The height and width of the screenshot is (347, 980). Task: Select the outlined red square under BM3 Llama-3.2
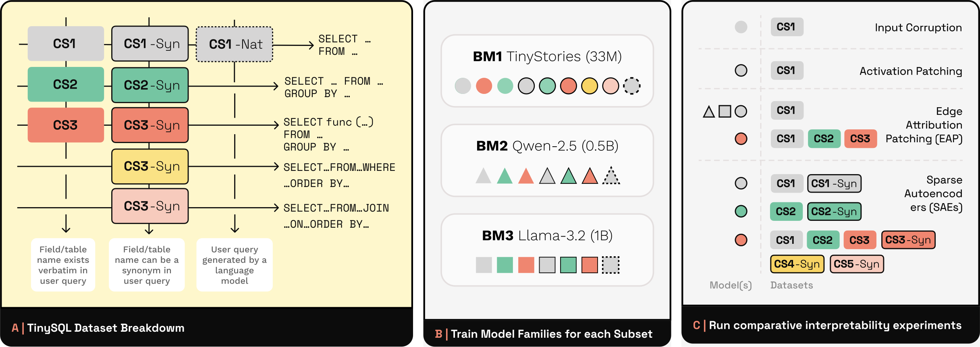pos(590,265)
